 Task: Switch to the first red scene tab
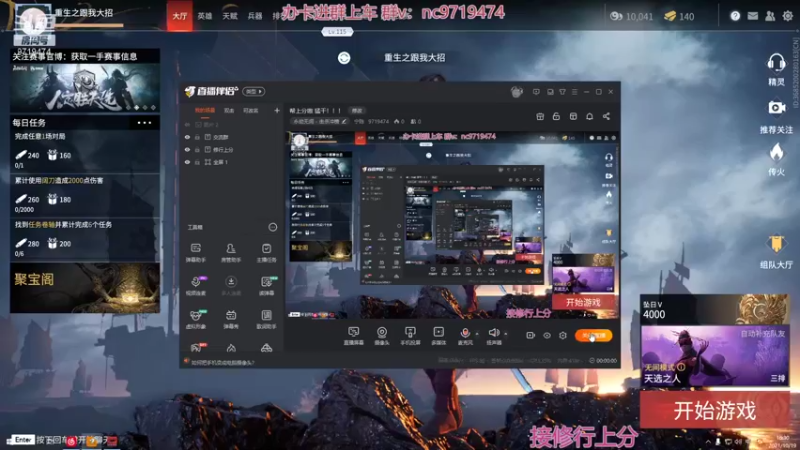[x=205, y=110]
